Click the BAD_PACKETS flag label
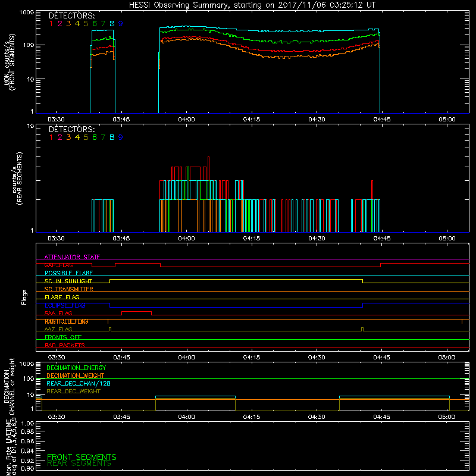The width and height of the screenshot is (476, 476). 65,345
